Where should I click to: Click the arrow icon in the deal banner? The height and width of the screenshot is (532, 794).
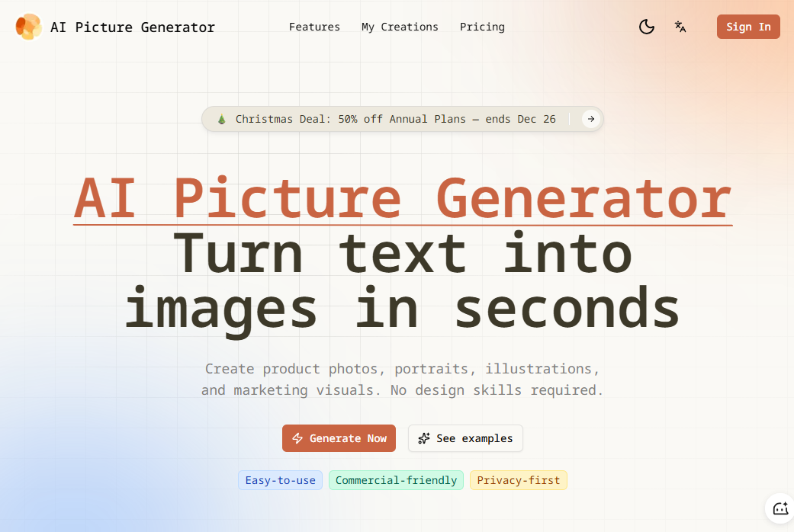[590, 119]
